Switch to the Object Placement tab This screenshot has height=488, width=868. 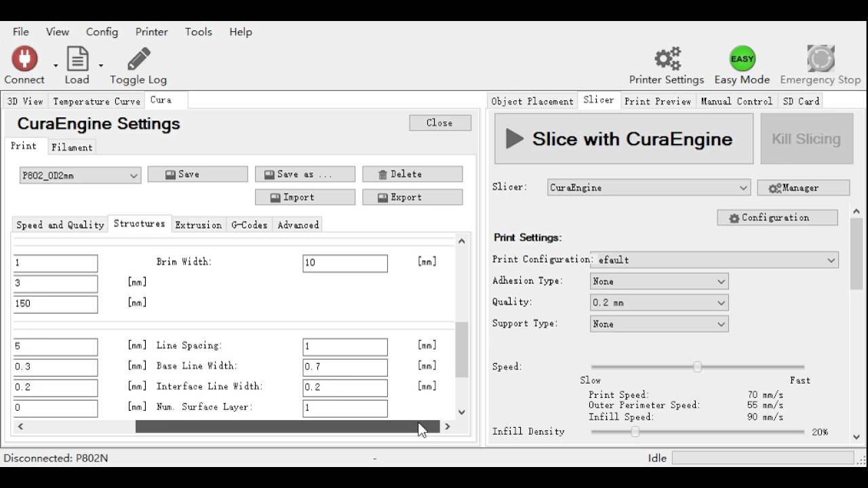[x=532, y=101]
